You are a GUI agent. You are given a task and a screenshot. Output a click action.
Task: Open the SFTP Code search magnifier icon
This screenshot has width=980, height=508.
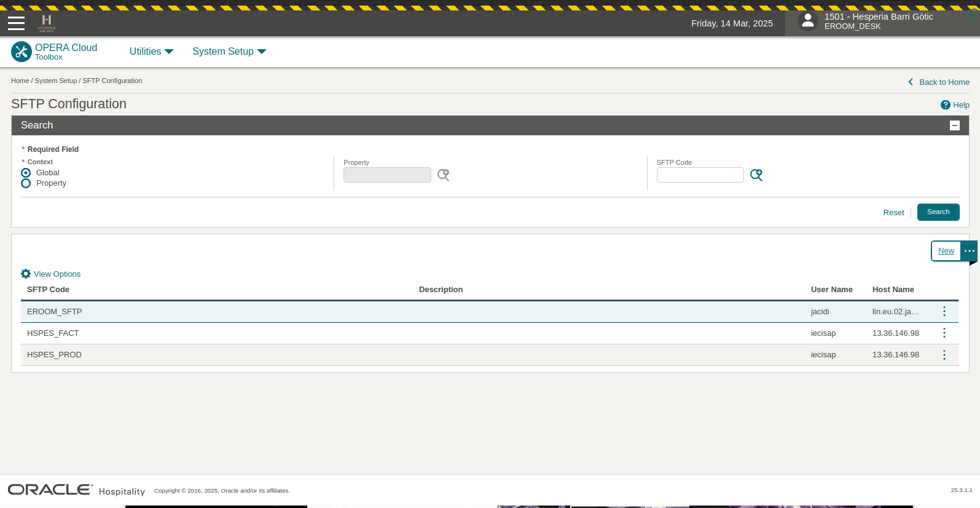(x=756, y=175)
